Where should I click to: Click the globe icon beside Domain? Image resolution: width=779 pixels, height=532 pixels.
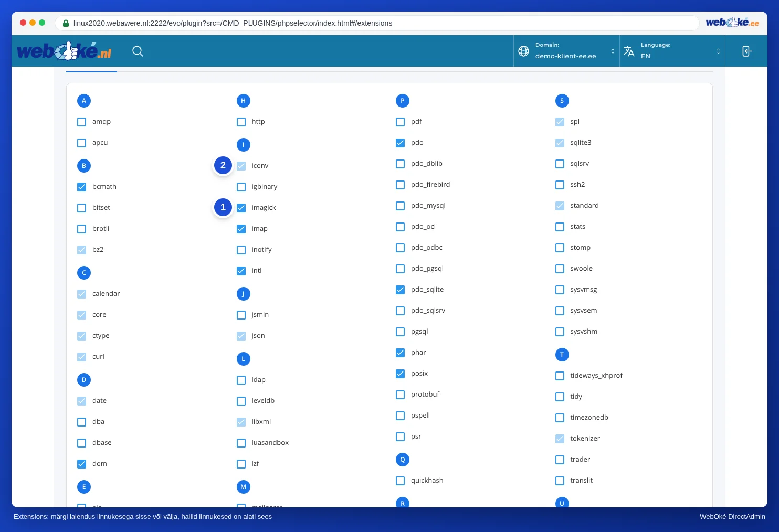(523, 51)
